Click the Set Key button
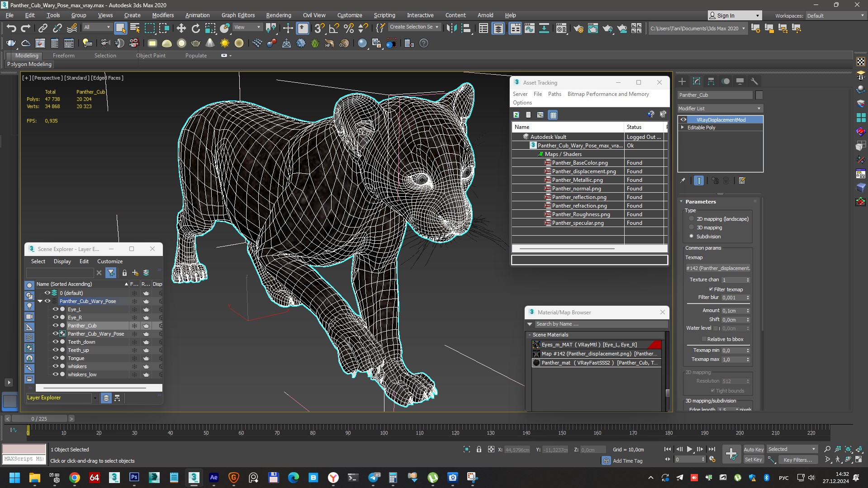This screenshot has height=488, width=868. 753,460
